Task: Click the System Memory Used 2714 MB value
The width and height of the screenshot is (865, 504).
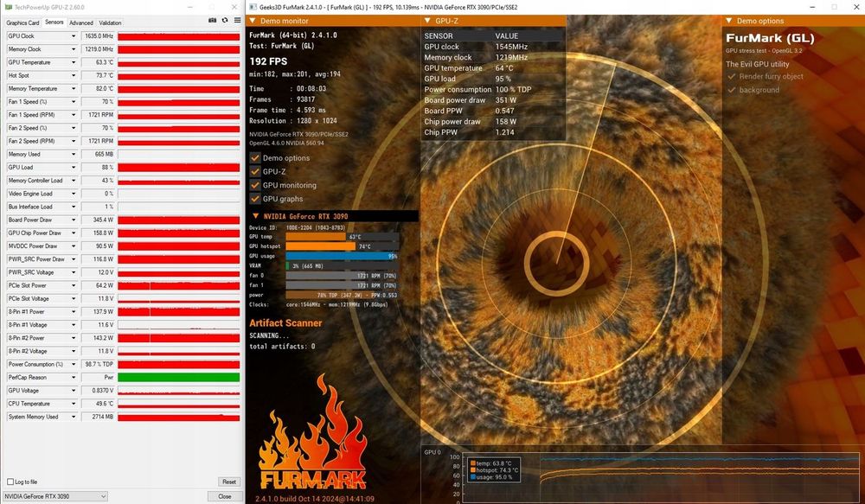Action: 99,417
